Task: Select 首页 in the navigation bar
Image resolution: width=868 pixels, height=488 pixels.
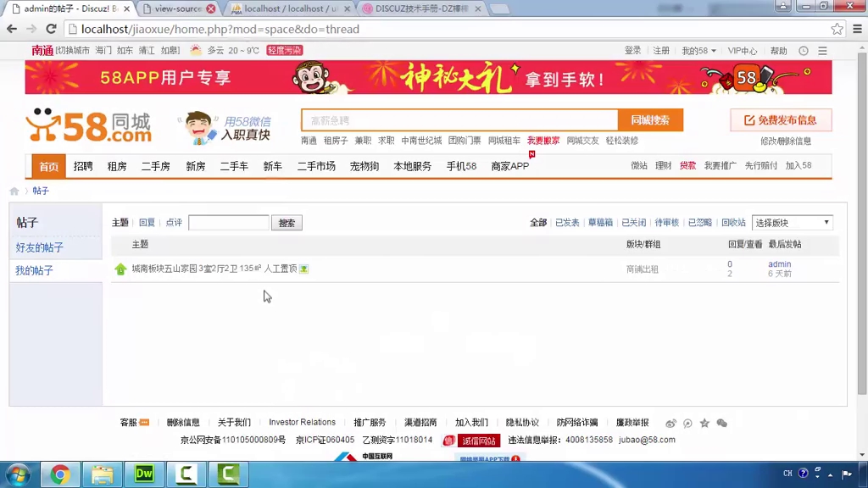Action: click(x=48, y=166)
